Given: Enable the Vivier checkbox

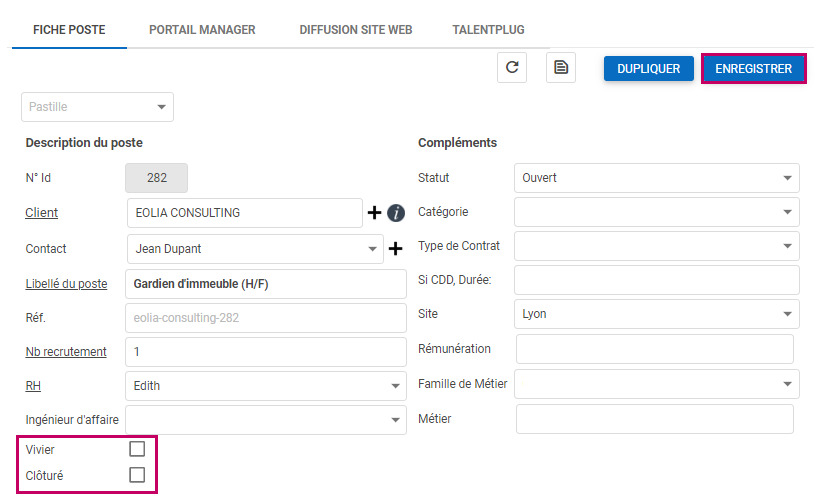Looking at the screenshot, I should pos(137,450).
